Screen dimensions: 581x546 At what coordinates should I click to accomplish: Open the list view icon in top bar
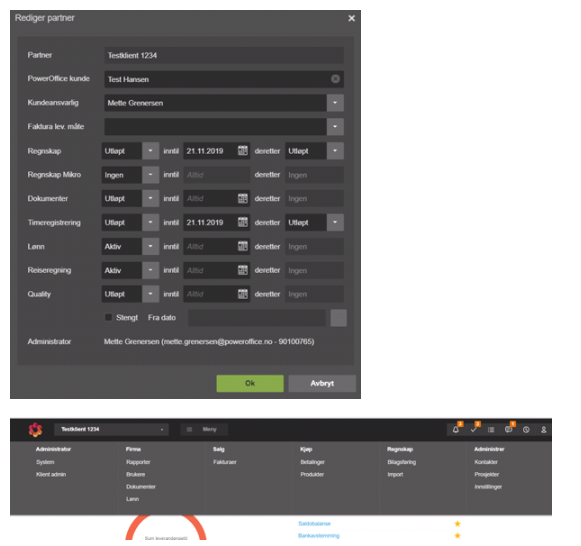click(x=491, y=430)
